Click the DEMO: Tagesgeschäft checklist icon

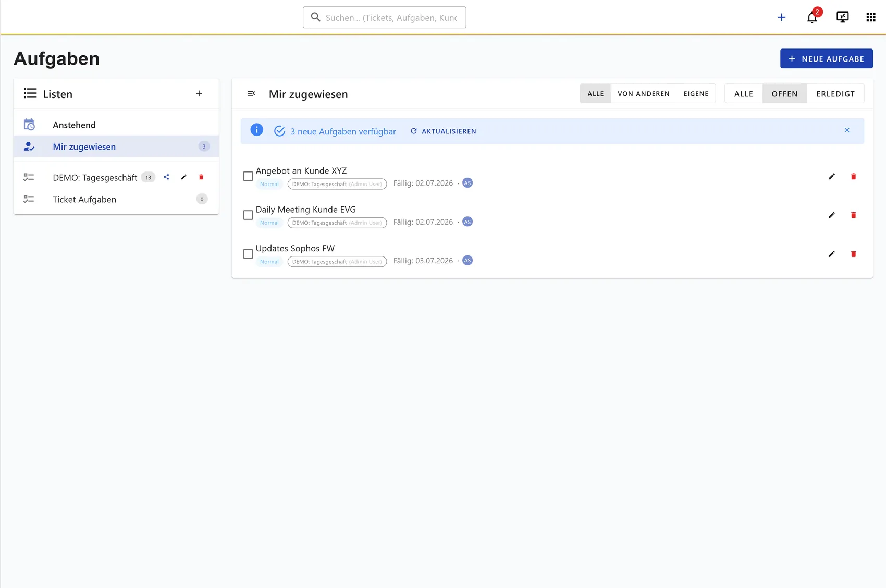click(29, 178)
